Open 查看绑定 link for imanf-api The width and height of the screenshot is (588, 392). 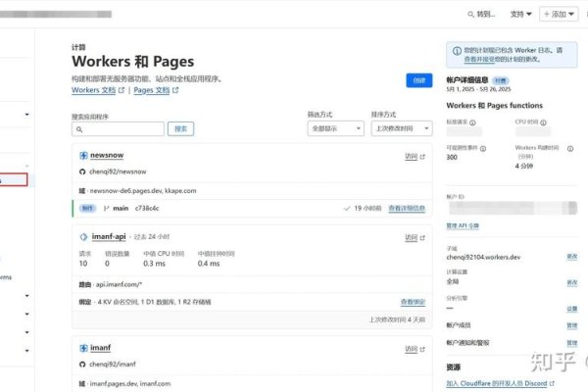[x=413, y=302]
